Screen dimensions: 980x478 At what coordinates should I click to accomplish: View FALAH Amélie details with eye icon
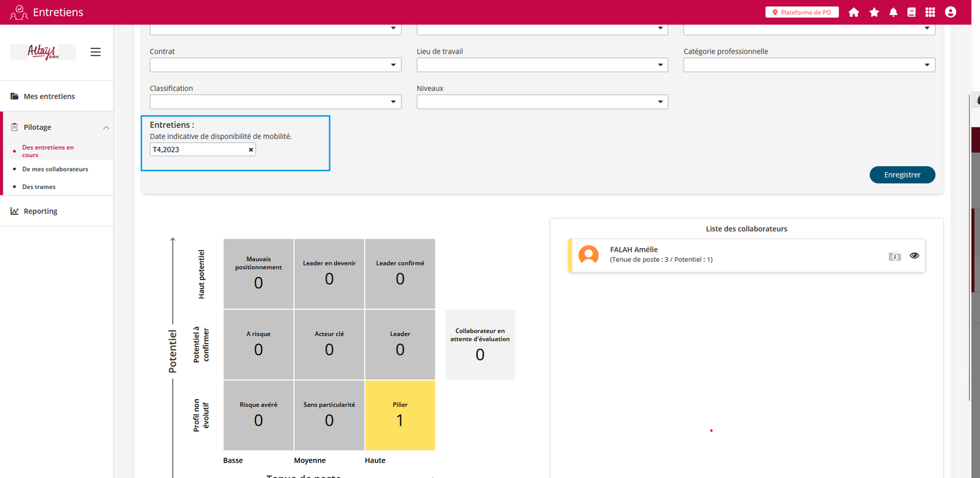click(915, 256)
